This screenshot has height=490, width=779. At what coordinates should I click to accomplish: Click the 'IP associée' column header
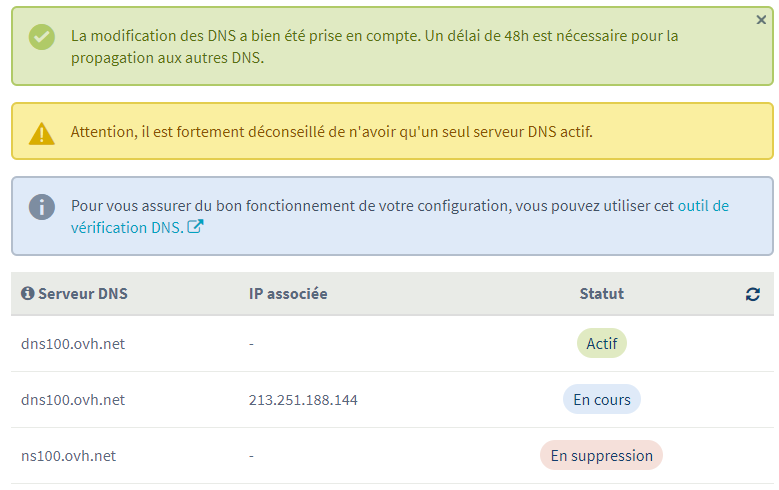(x=288, y=294)
